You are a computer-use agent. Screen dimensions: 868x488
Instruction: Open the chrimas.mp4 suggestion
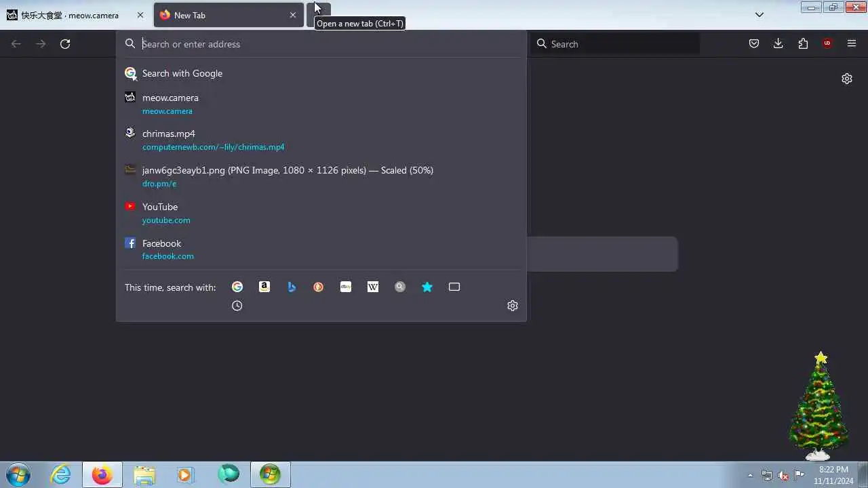click(x=321, y=140)
